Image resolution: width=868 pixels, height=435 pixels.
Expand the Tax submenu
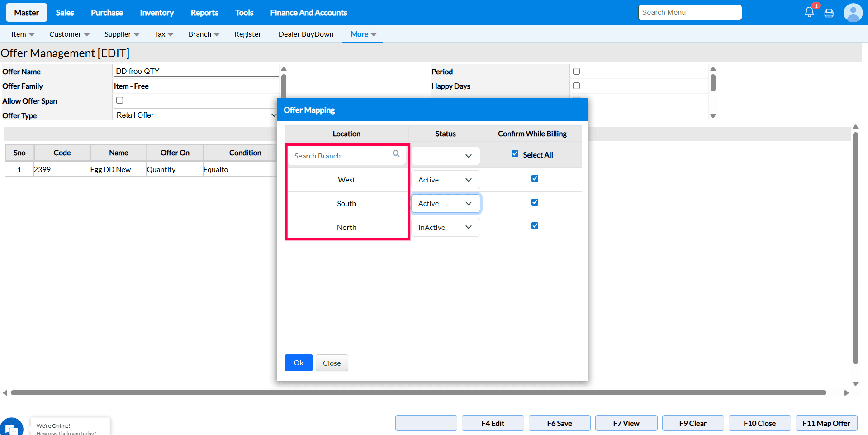pyautogui.click(x=164, y=34)
